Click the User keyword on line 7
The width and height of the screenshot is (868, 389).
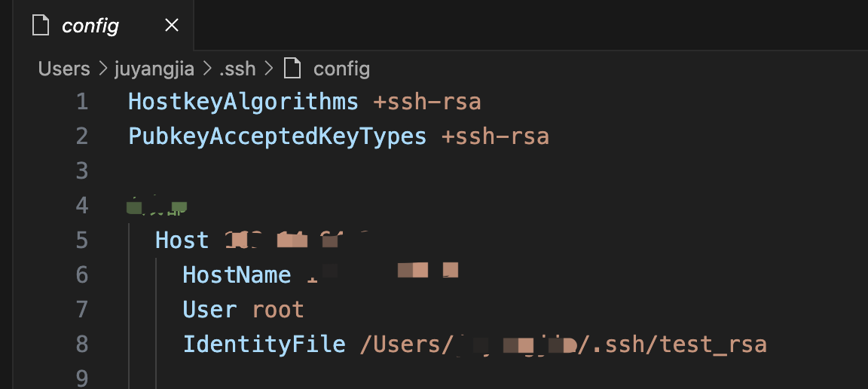209,310
